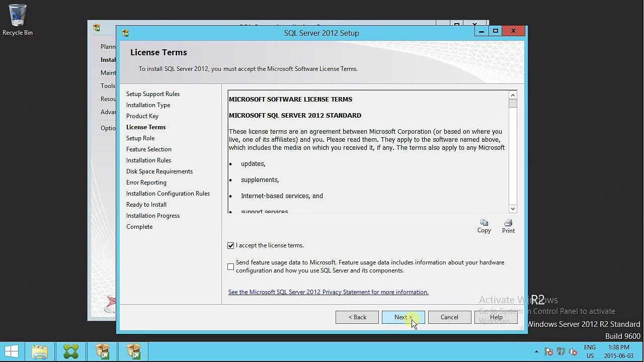644x362 pixels.
Task: Click the Installation Configuration Rules step
Action: click(168, 194)
